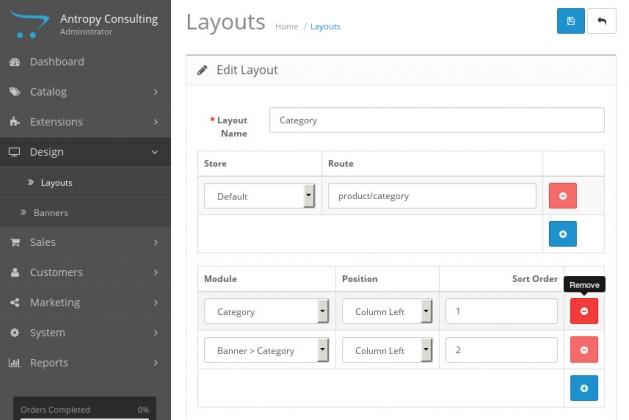Open Position dropdown in Category row
629x420 pixels.
coord(387,311)
